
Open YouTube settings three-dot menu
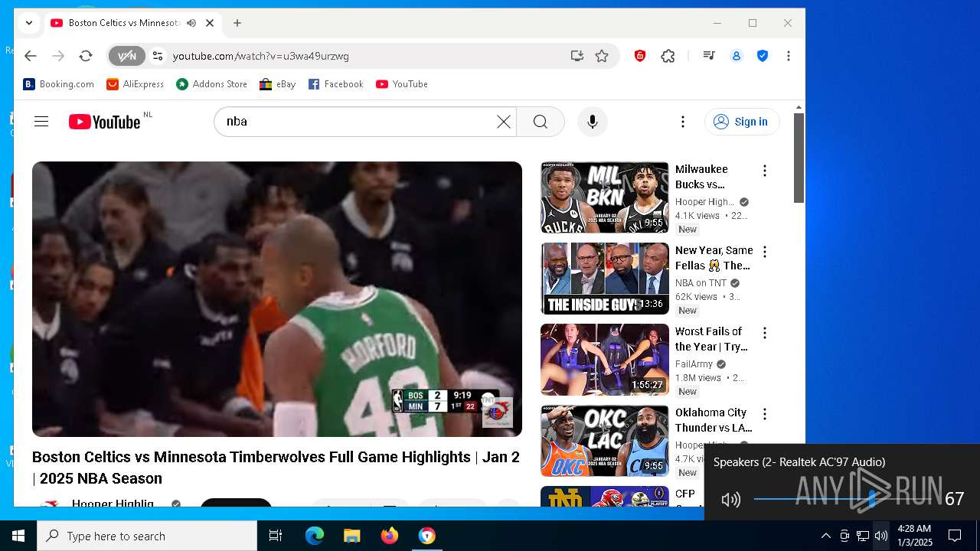point(683,122)
